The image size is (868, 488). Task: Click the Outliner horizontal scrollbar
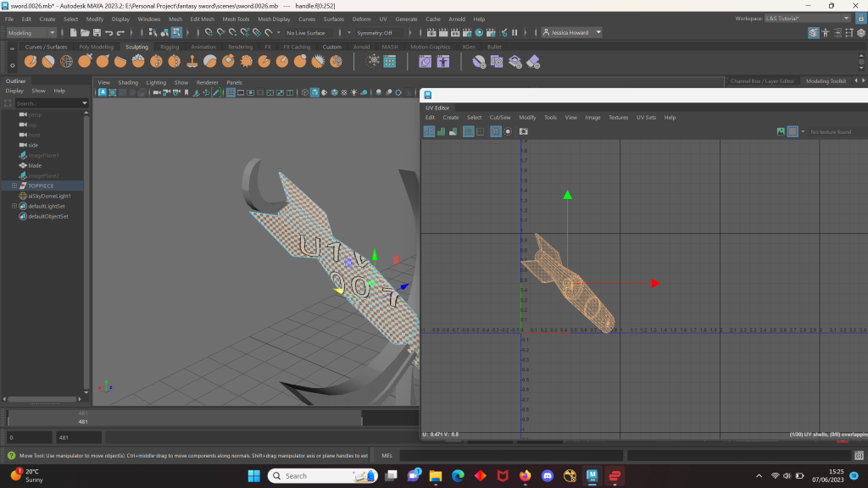coord(42,399)
